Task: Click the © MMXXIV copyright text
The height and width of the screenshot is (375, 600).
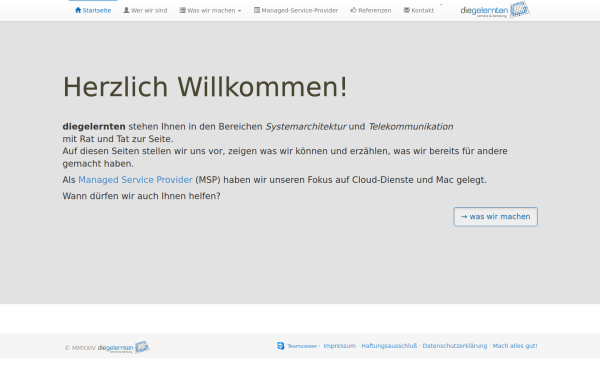Action: point(80,348)
